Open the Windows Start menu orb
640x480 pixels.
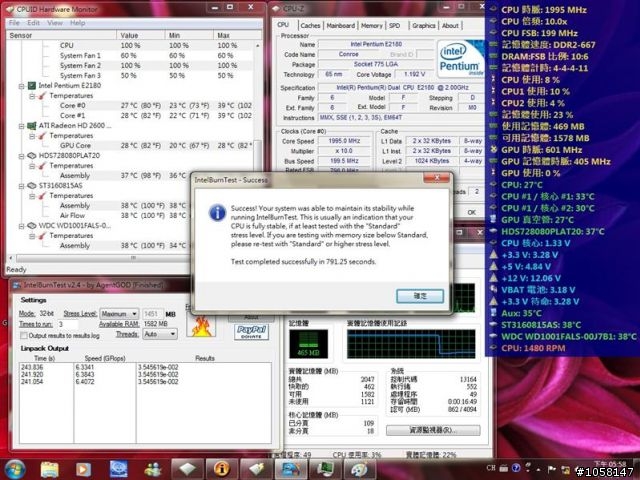point(15,469)
